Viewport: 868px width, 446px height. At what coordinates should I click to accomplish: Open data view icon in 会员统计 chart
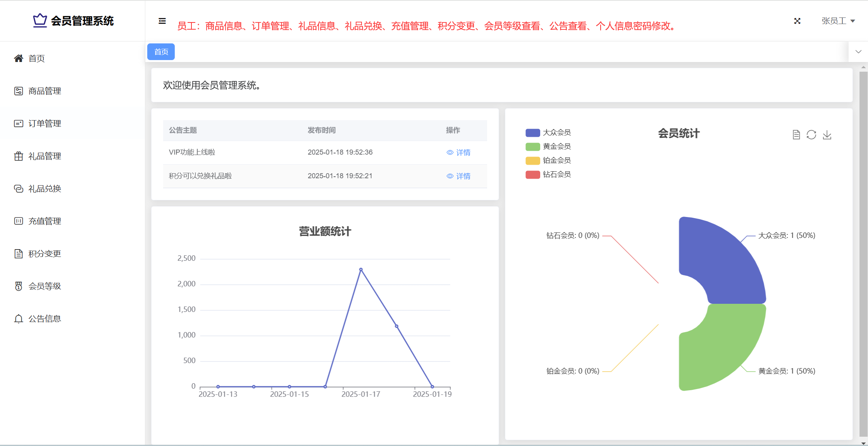coord(796,134)
